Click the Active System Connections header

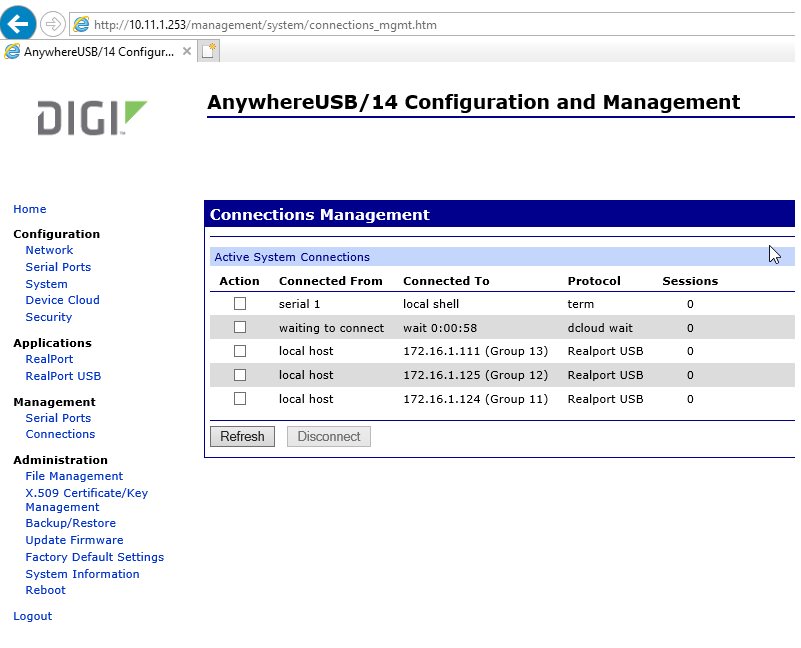502,257
